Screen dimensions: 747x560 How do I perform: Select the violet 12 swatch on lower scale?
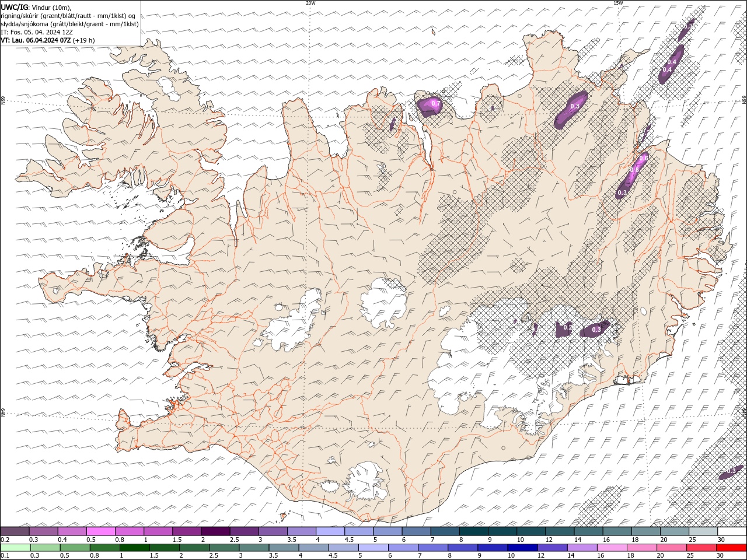[552, 548]
